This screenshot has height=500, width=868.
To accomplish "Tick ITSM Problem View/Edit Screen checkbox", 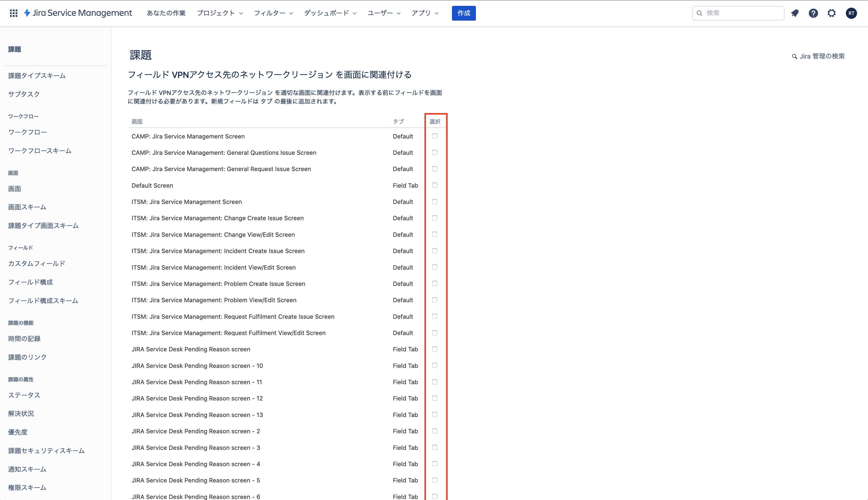I will coord(435,300).
